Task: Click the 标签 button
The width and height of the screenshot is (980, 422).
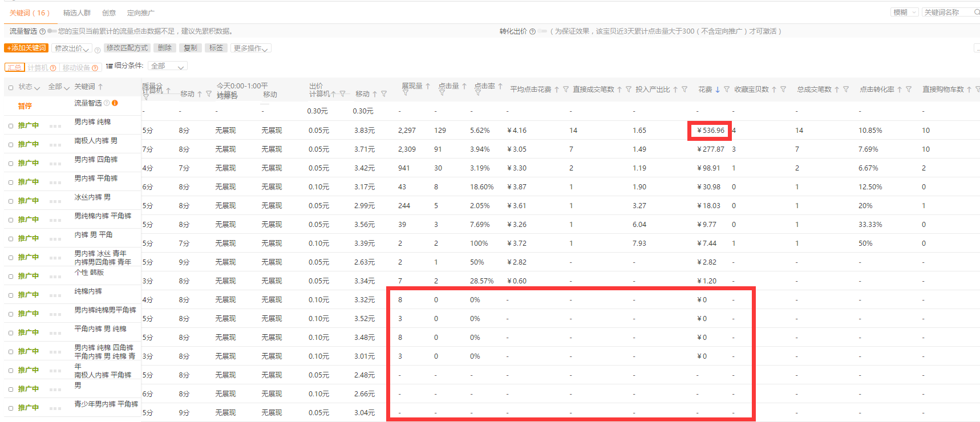Action: coord(216,48)
